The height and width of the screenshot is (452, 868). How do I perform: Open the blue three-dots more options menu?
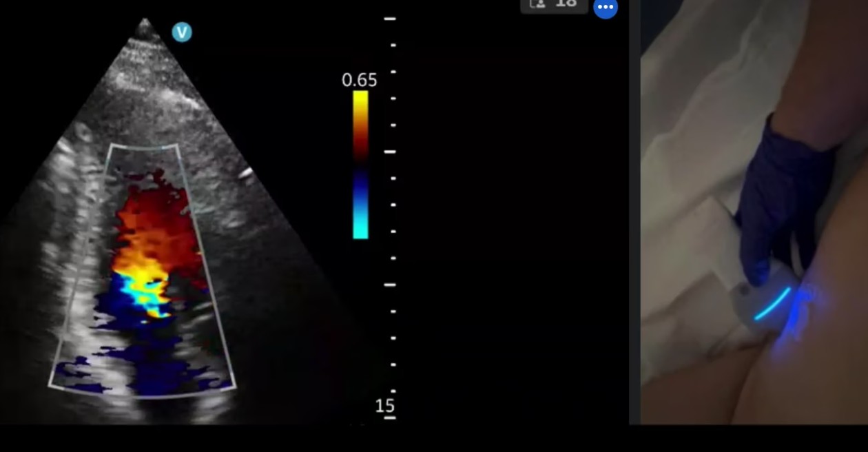[x=606, y=8]
